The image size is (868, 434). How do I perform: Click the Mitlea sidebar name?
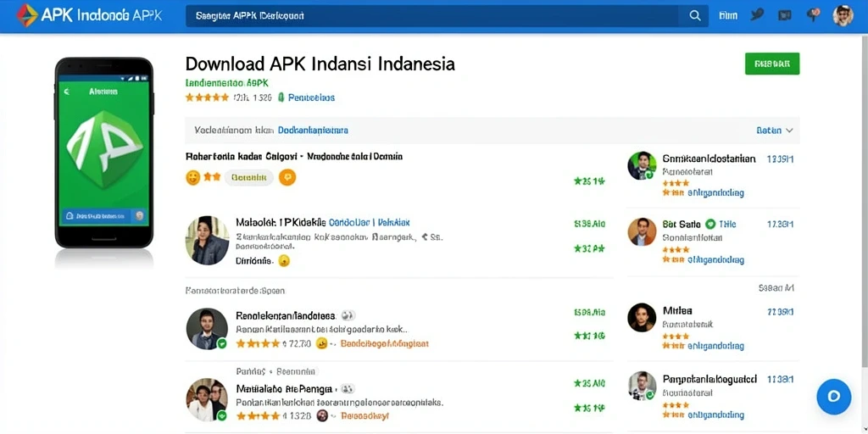point(677,310)
